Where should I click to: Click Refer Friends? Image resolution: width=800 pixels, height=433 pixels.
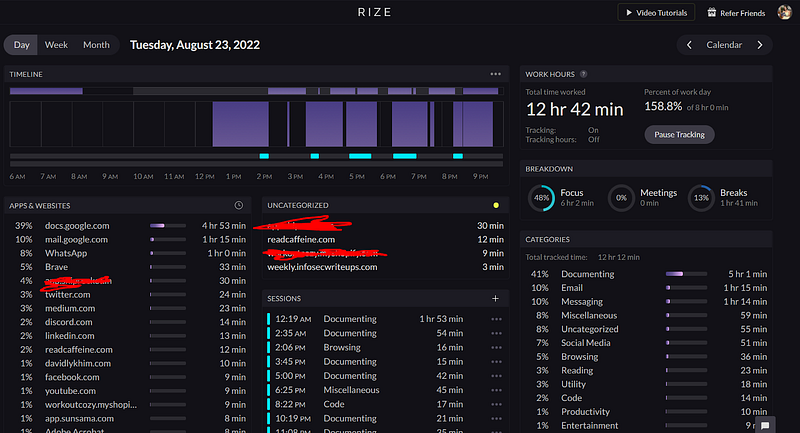(x=736, y=13)
